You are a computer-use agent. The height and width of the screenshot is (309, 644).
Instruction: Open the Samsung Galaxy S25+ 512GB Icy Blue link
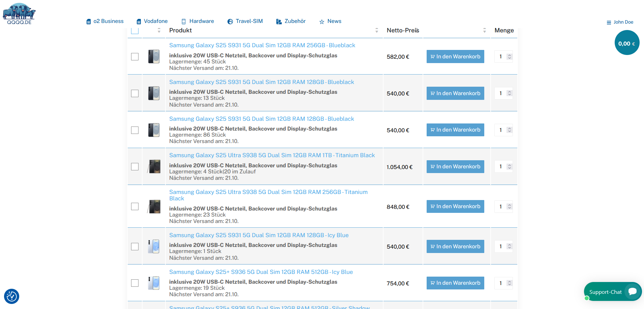point(261,272)
